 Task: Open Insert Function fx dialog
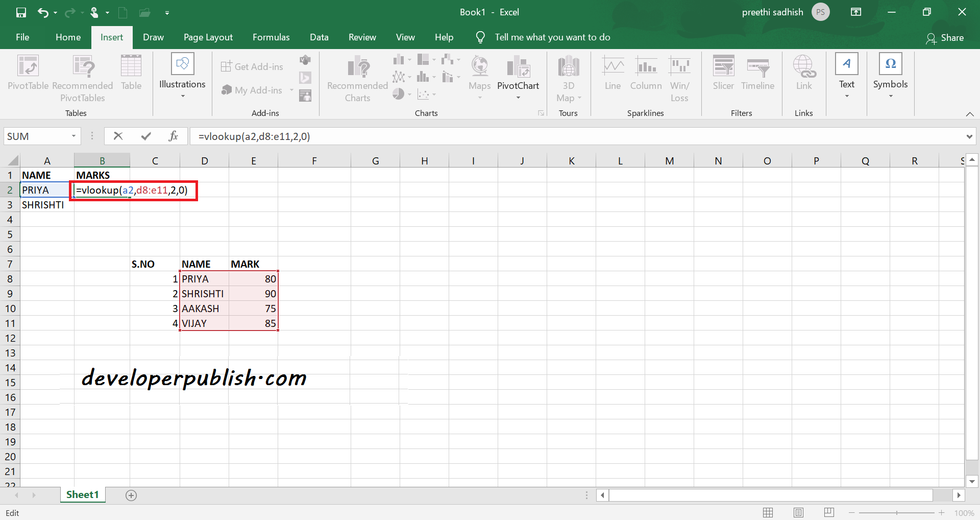pos(173,136)
